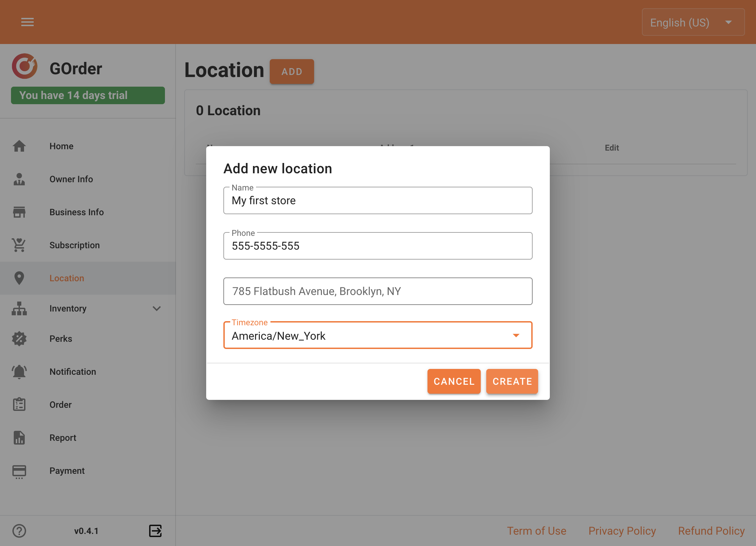Open the Term of Use link

point(537,531)
